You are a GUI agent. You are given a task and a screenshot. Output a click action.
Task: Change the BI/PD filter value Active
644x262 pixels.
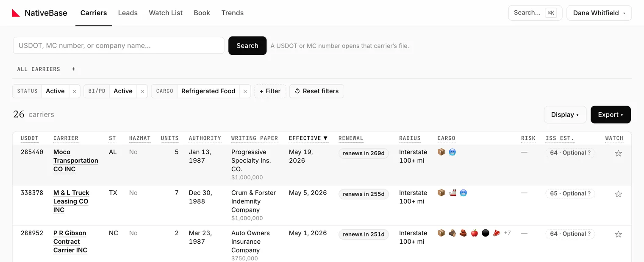(x=123, y=91)
